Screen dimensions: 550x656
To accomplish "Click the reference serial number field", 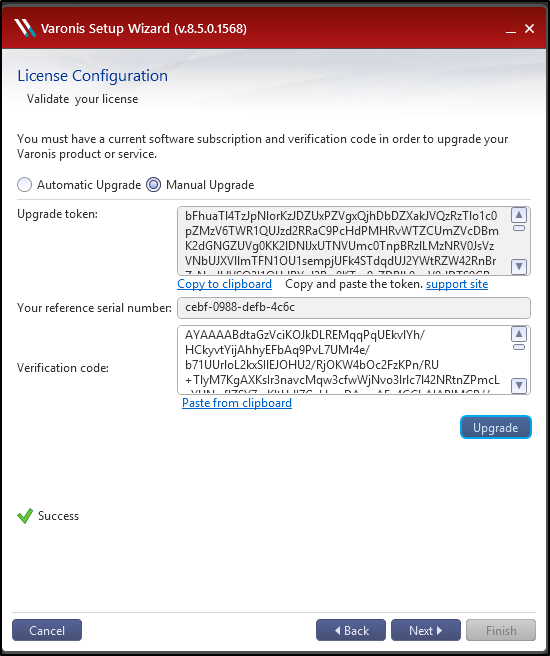I will pyautogui.click(x=354, y=308).
